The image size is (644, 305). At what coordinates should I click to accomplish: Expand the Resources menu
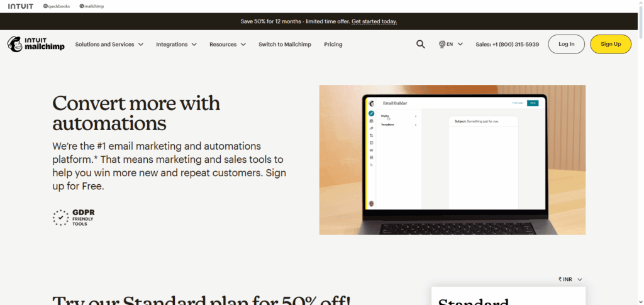point(228,44)
